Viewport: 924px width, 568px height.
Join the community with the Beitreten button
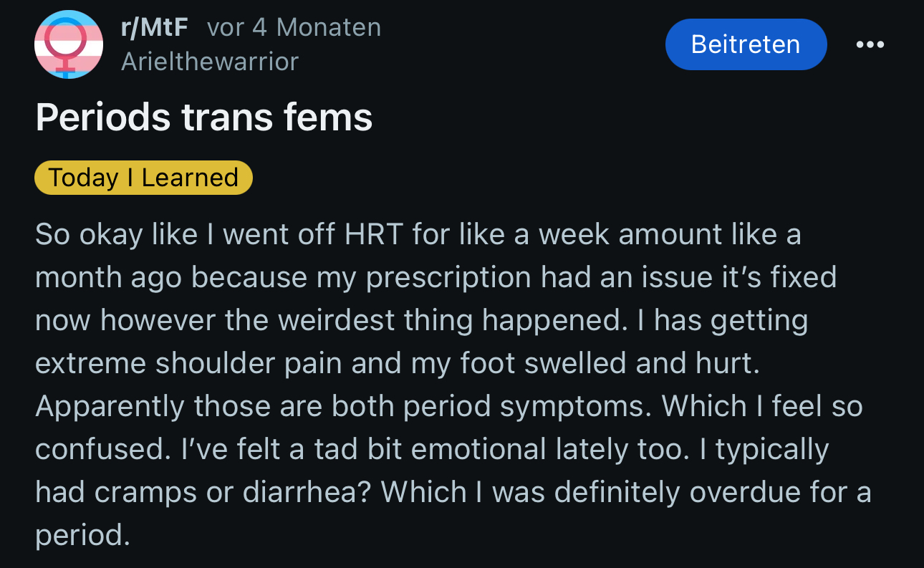746,44
